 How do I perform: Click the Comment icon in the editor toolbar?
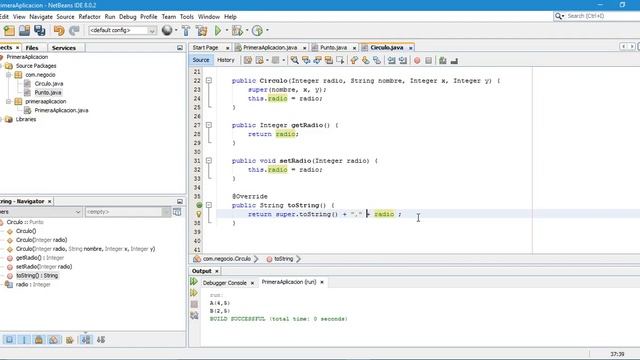click(442, 60)
